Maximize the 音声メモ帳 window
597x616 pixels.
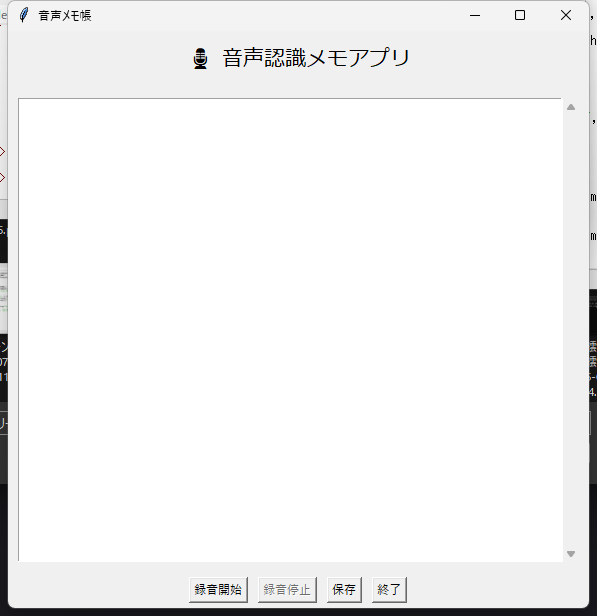[520, 15]
